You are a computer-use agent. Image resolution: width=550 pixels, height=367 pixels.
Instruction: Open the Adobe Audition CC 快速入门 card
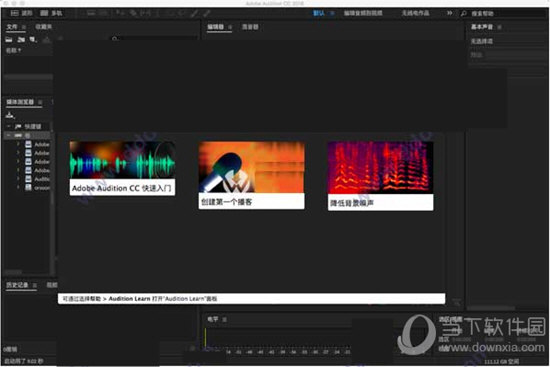[x=122, y=168]
